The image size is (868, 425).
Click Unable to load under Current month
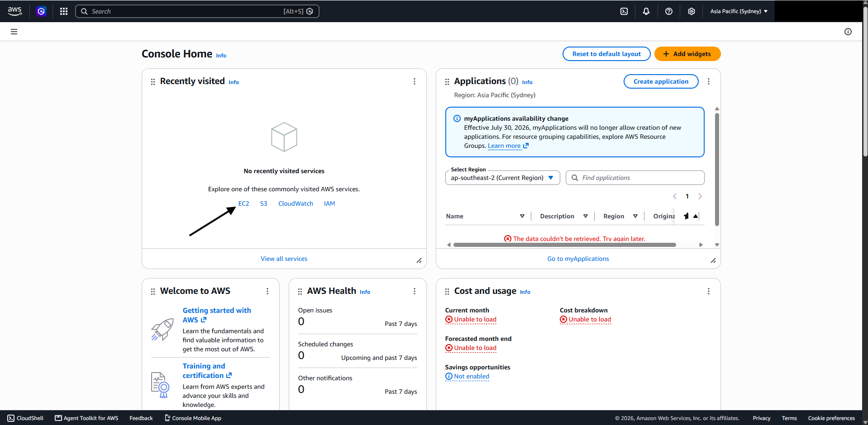[471, 319]
